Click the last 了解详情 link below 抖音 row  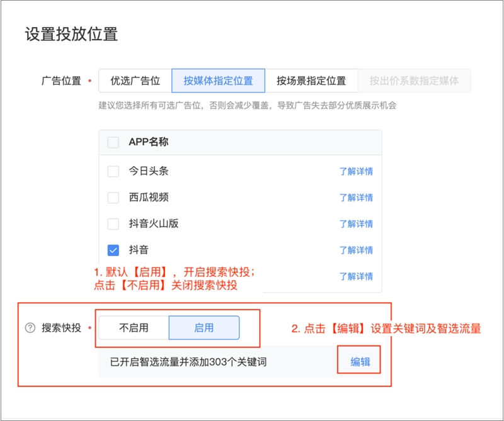(x=356, y=276)
